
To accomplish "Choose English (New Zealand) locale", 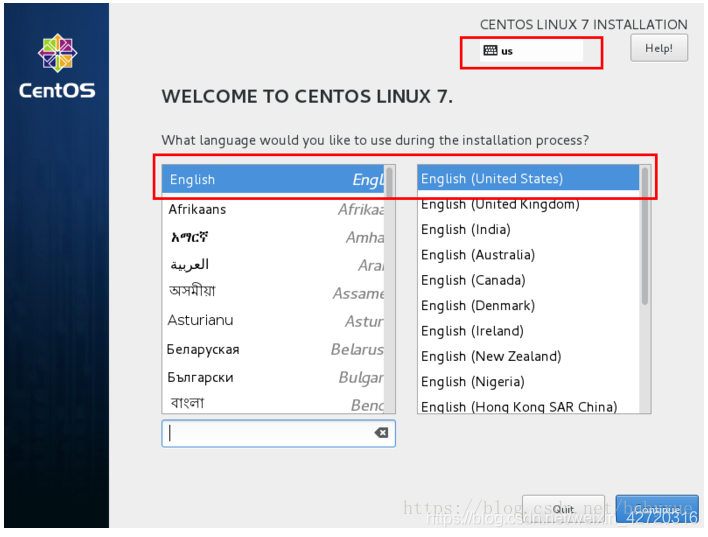I will pyautogui.click(x=528, y=356).
